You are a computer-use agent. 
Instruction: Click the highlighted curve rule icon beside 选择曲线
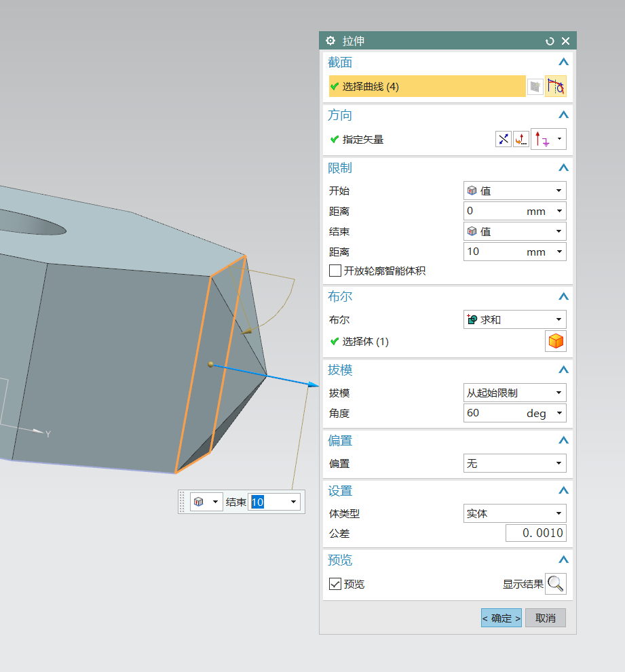pos(555,86)
